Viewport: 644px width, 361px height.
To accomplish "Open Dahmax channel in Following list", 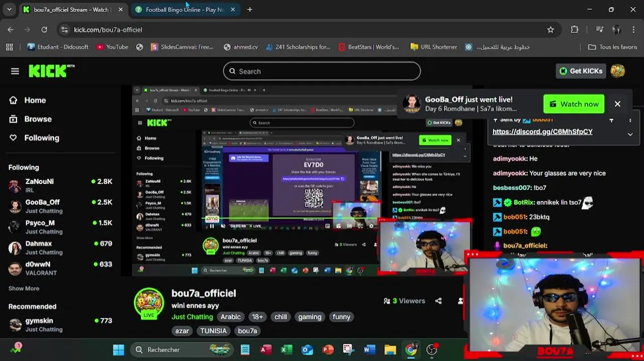I will 60,247.
